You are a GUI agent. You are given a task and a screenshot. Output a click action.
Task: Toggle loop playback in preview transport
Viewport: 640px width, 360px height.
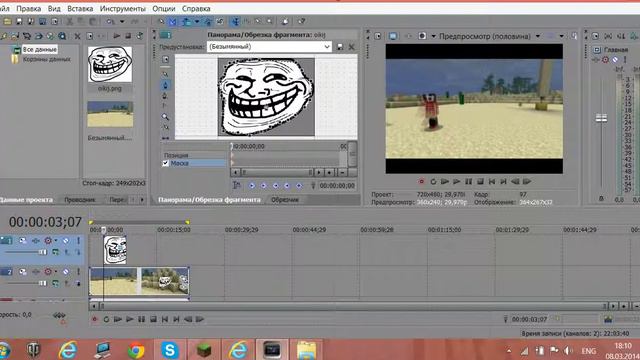click(433, 181)
